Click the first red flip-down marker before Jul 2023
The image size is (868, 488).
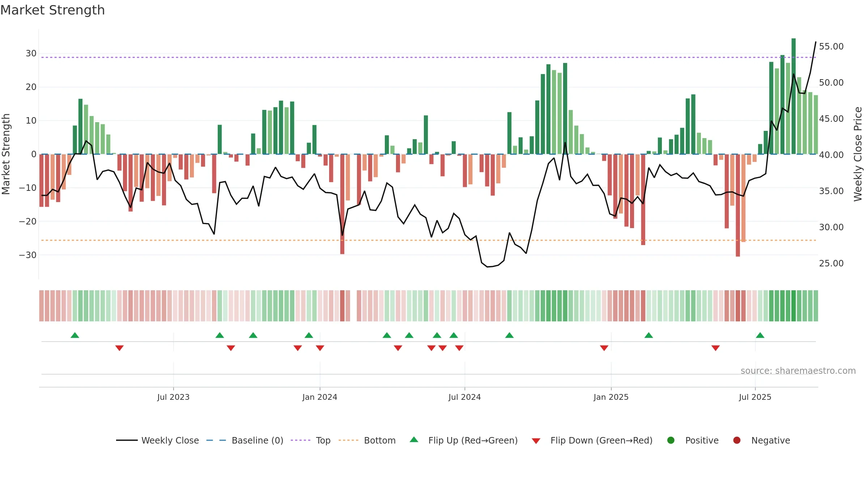point(119,348)
